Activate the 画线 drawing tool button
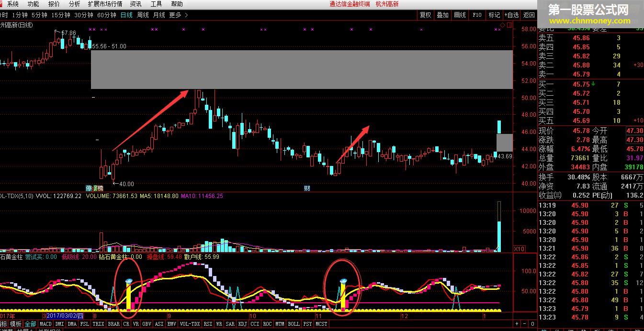The width and height of the screenshot is (644, 331). pos(460,15)
